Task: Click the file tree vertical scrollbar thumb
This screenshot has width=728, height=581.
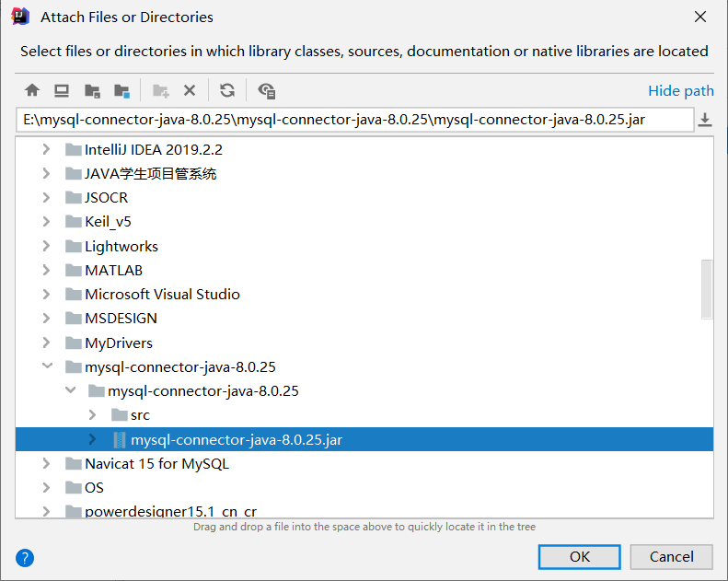Action: pos(707,289)
